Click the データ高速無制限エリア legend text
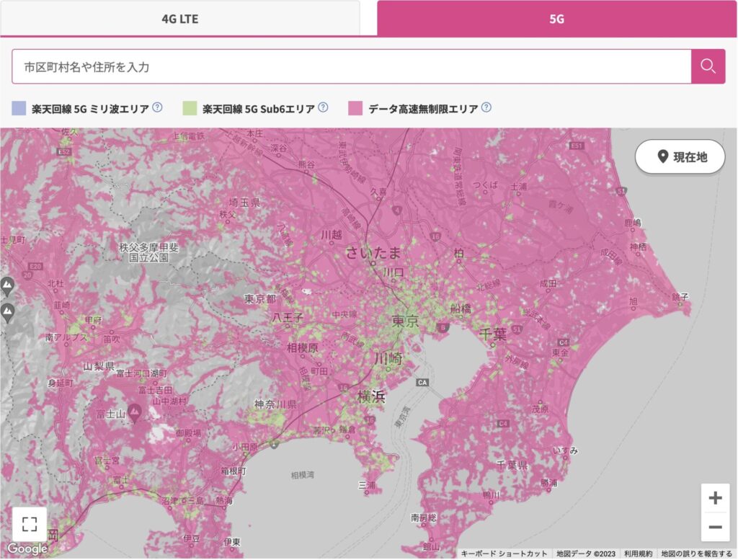This screenshot has height=560, width=738. click(423, 109)
